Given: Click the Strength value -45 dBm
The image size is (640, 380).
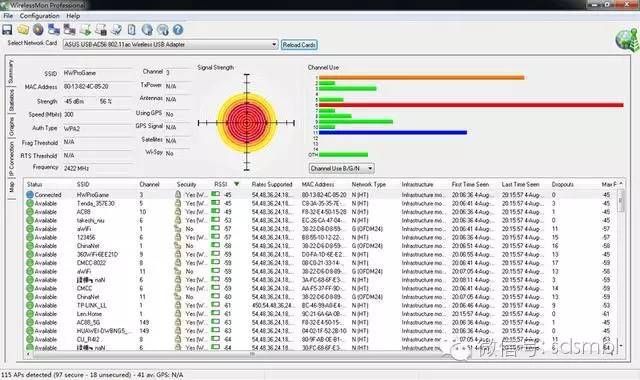Looking at the screenshot, I should coord(74,101).
